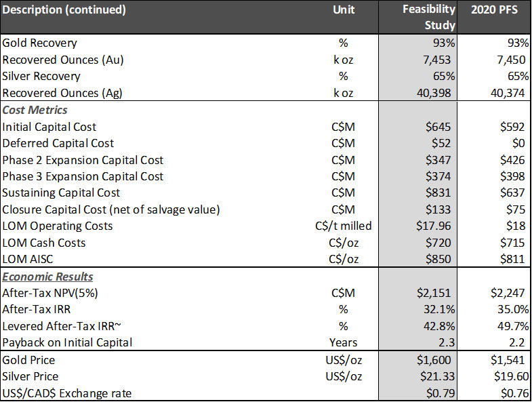
Task: Click the 'Cost Metrics' section heading
Action: point(35,110)
